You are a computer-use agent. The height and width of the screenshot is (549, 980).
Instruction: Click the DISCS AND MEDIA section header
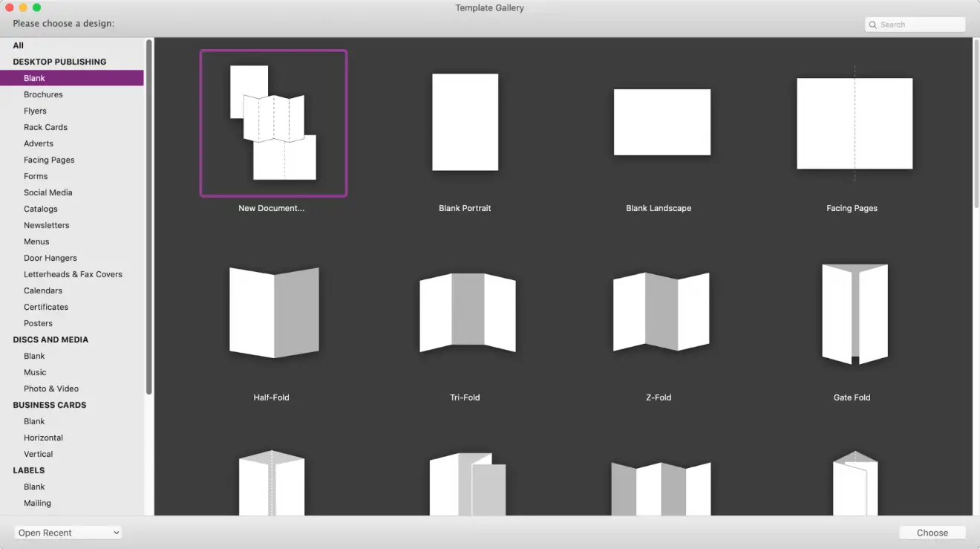point(50,340)
